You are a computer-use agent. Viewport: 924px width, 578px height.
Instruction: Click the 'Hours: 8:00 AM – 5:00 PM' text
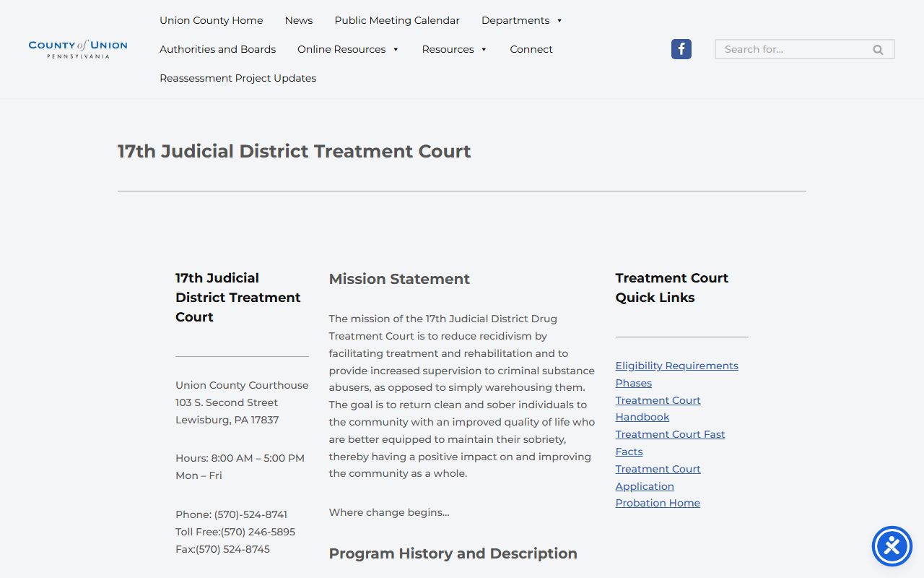tap(240, 458)
